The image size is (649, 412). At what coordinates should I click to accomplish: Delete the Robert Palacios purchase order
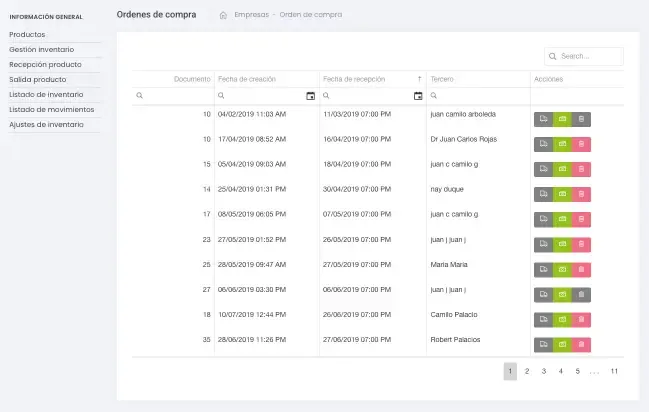click(581, 345)
